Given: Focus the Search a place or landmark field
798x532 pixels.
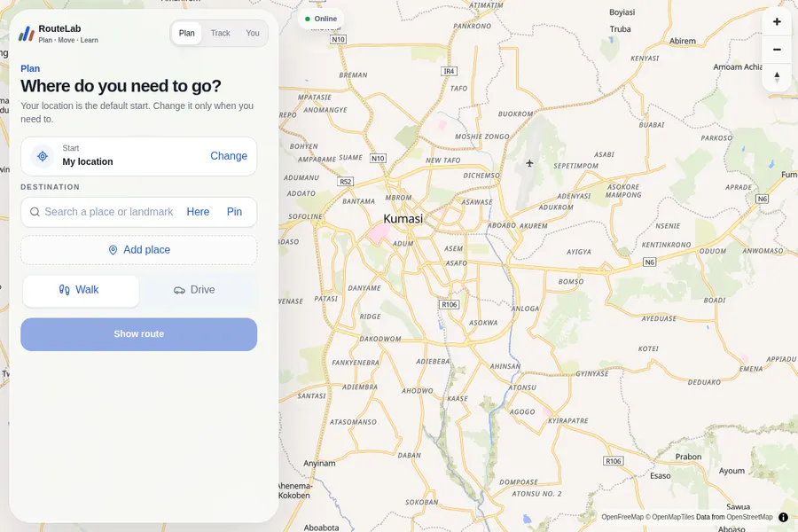Looking at the screenshot, I should [x=108, y=212].
